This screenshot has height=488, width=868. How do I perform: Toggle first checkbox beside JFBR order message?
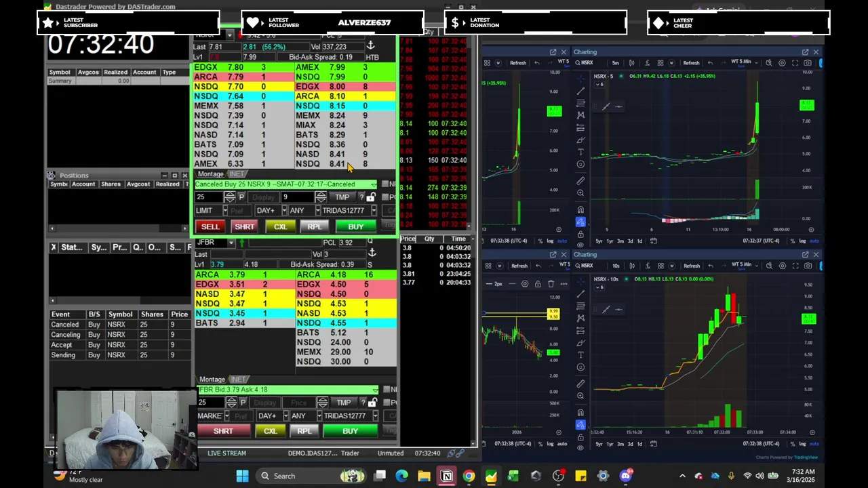pyautogui.click(x=386, y=390)
